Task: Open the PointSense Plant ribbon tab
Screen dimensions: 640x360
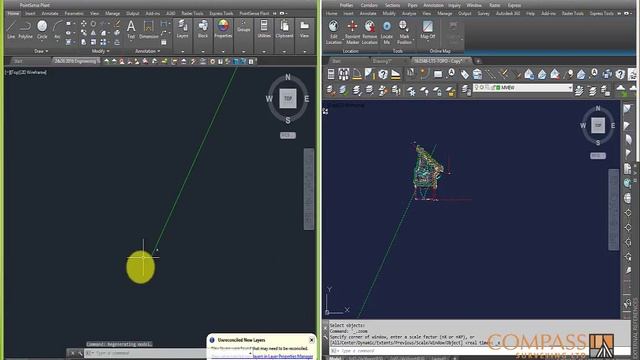Action: pyautogui.click(x=254, y=13)
